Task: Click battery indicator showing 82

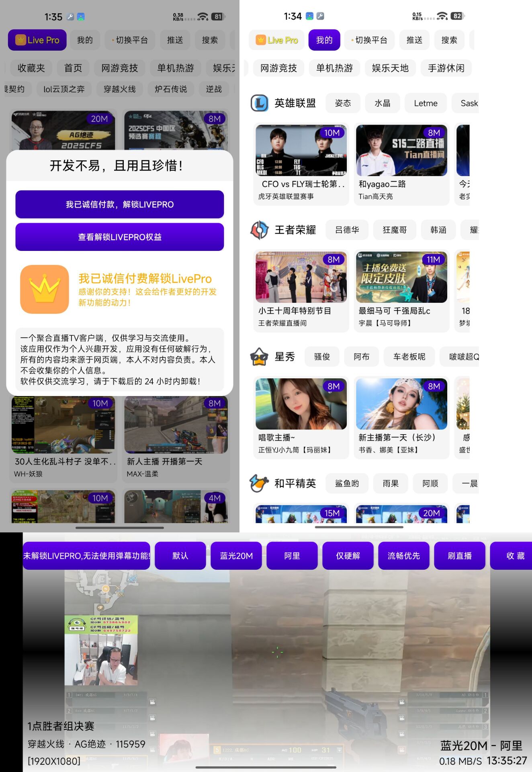Action: pos(457,16)
